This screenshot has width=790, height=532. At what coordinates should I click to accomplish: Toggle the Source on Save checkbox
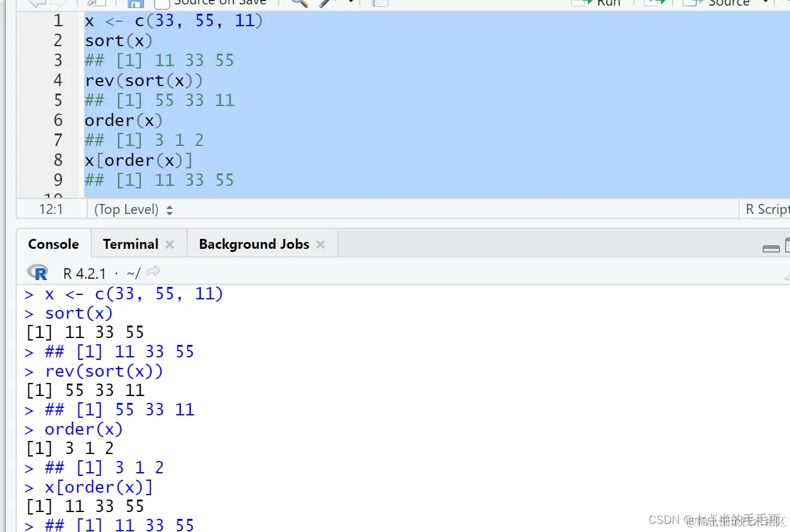[161, 3]
